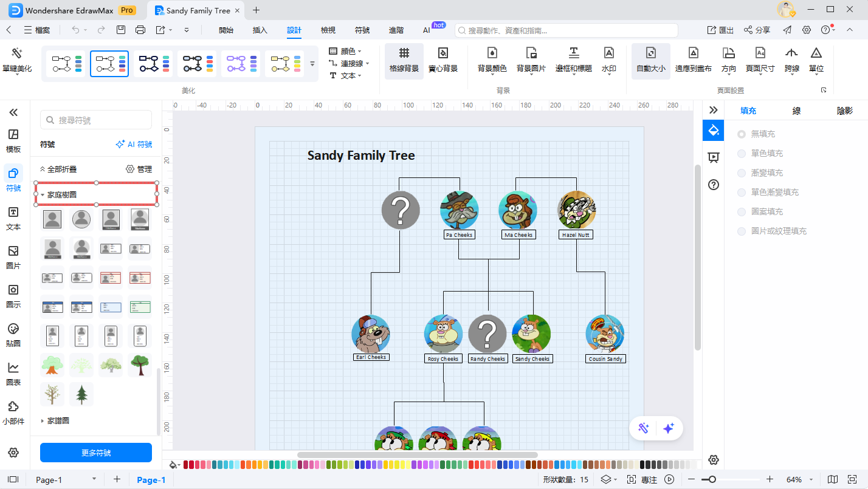Viewport: 868px width, 489px height.
Task: Click the 搜尋符號 symbol search field
Action: (96, 120)
